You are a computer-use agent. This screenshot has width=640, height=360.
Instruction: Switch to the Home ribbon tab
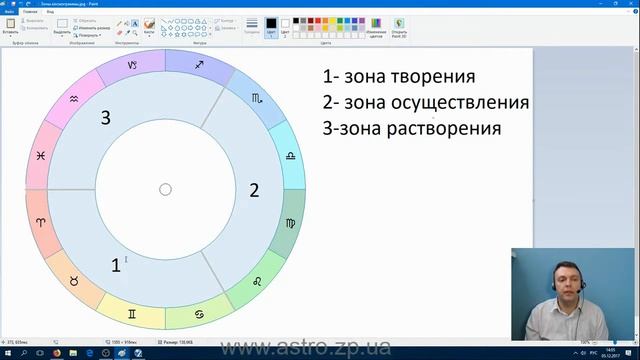30,11
